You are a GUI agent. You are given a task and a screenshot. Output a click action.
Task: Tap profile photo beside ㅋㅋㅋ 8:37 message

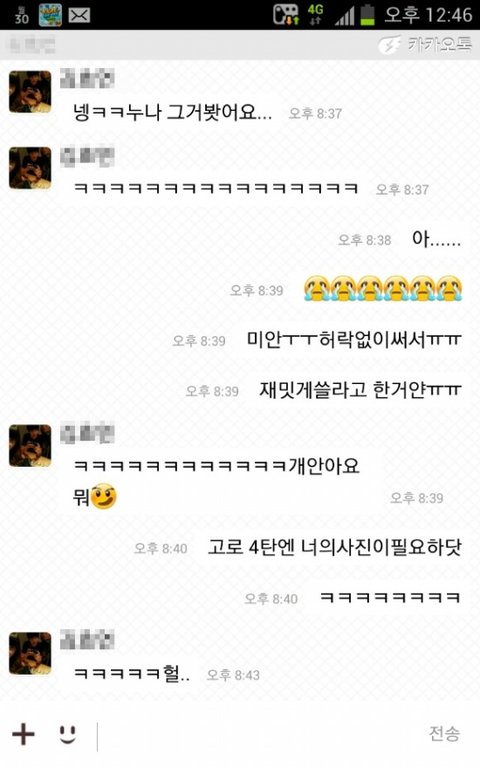click(x=30, y=168)
